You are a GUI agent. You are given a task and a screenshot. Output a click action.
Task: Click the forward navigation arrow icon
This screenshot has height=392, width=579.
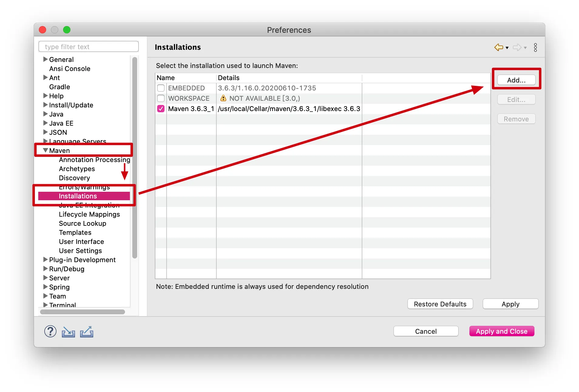coord(517,47)
